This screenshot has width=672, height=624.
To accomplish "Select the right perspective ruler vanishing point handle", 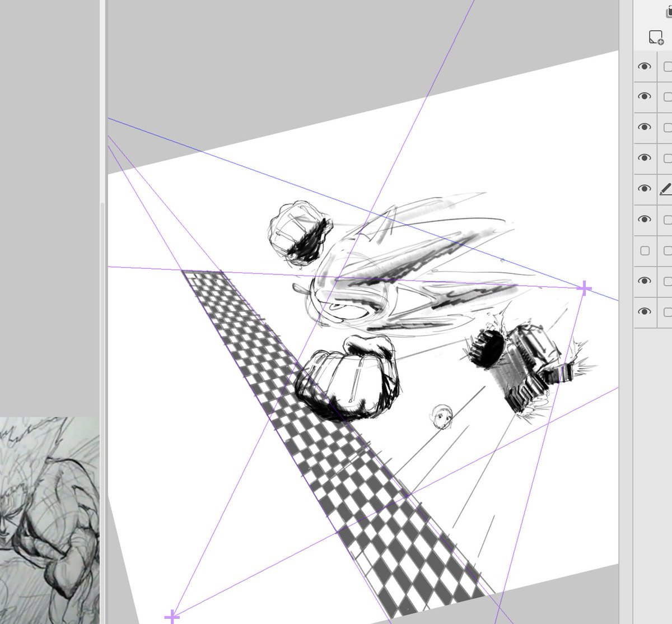I will (x=584, y=289).
